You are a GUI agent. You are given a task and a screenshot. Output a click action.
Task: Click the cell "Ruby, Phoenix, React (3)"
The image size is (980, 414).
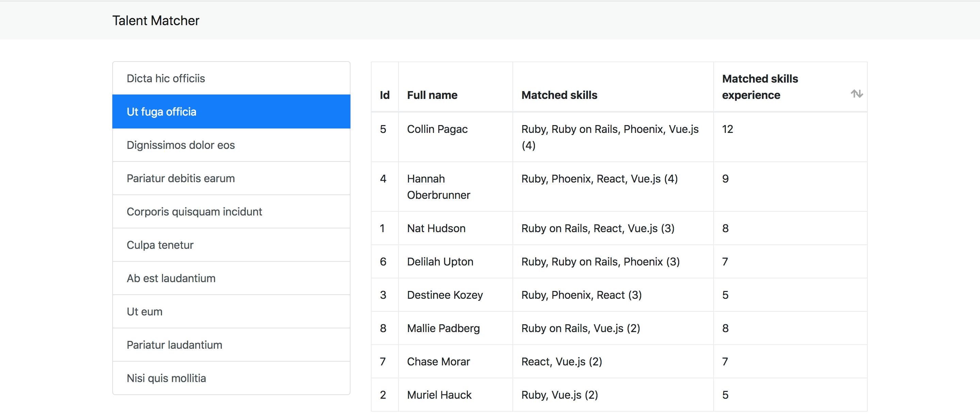[x=613, y=295]
